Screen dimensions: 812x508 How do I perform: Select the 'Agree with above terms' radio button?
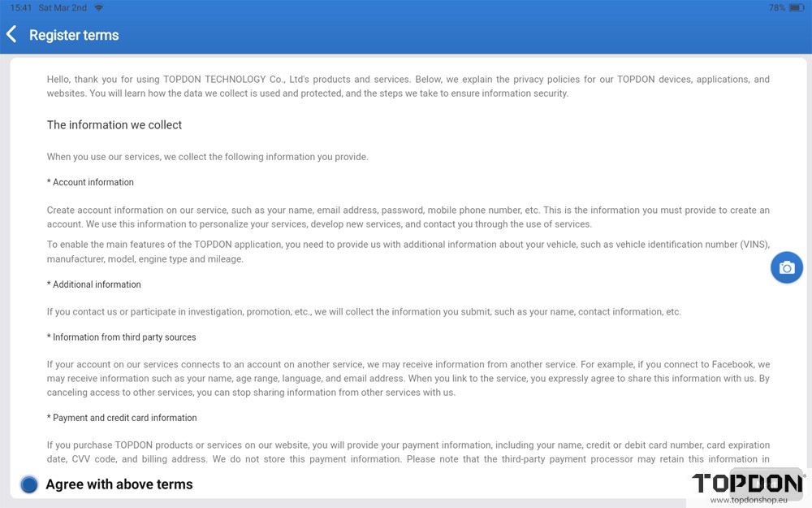[x=29, y=484]
